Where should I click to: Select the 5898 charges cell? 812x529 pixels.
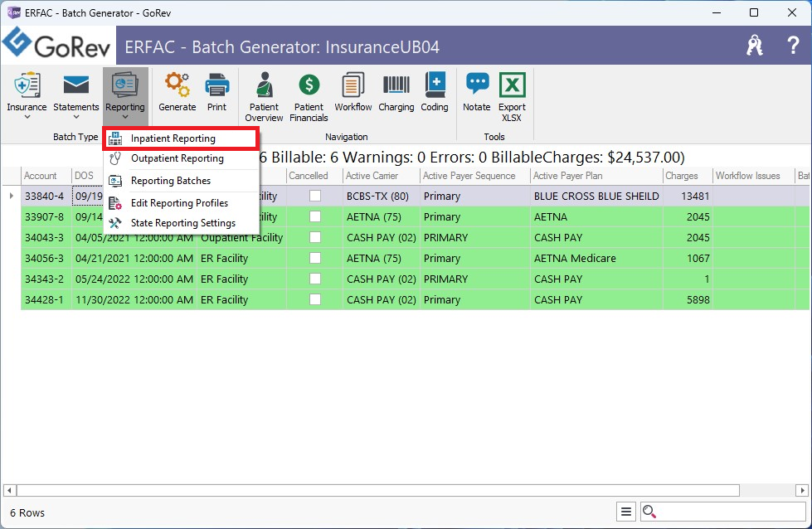click(x=688, y=299)
